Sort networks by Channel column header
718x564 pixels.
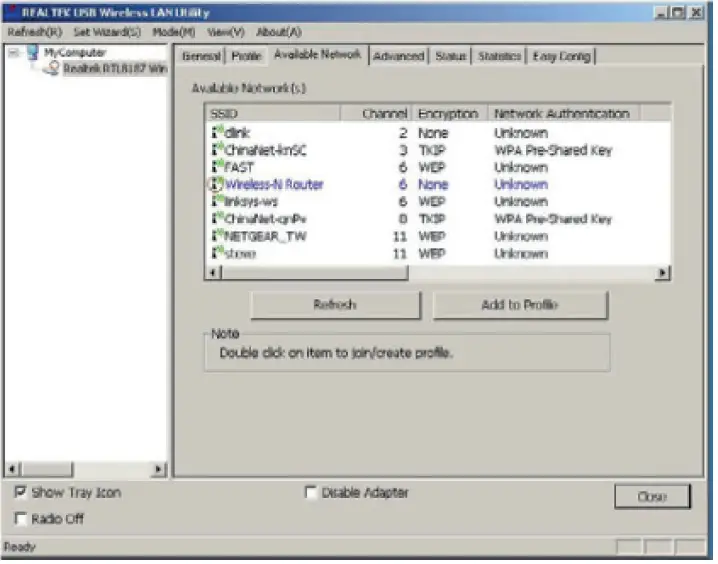[383, 114]
